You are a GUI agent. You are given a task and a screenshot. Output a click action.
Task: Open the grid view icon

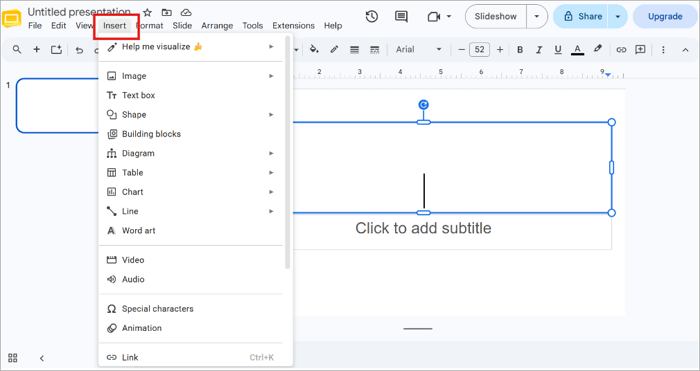[13, 358]
